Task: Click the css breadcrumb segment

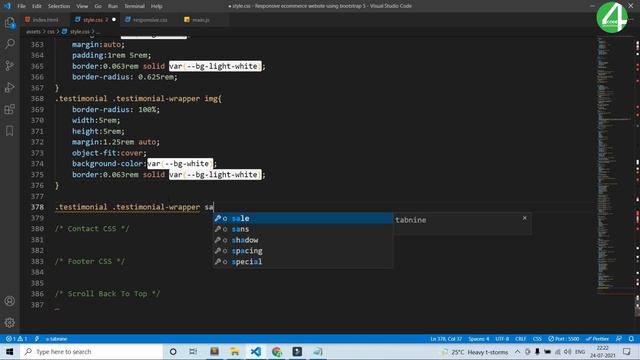Action: (51, 31)
